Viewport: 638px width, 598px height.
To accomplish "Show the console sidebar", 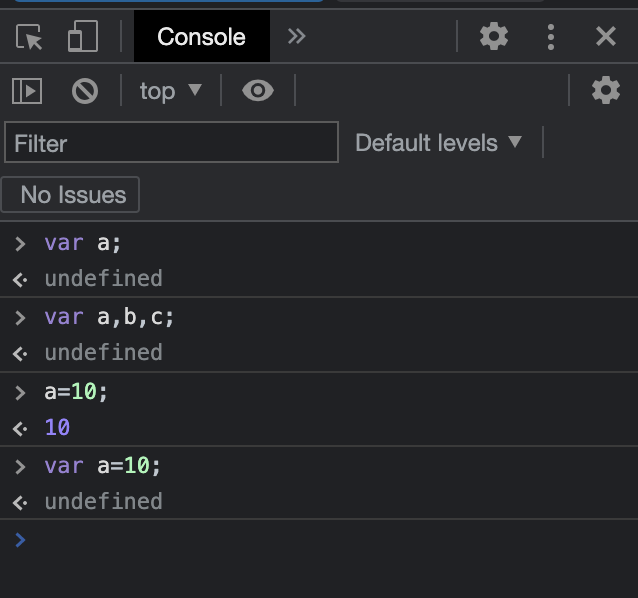I will 27,91.
